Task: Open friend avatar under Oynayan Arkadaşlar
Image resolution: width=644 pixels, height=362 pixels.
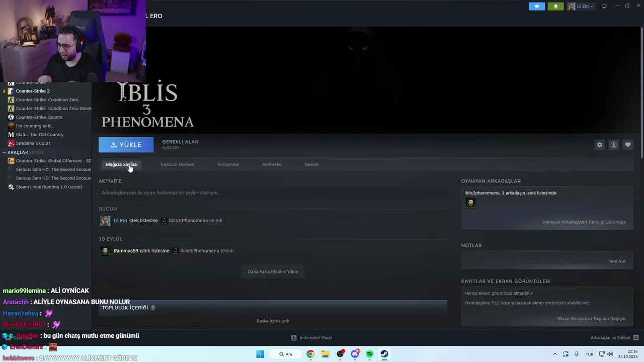Action: pos(470,203)
